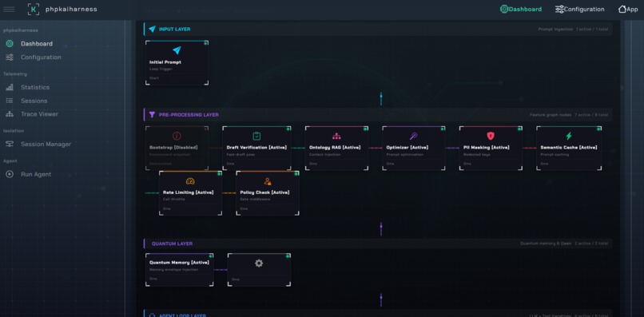Click the Rate Limiting gauge icon
644x317 pixels.
[x=190, y=181]
